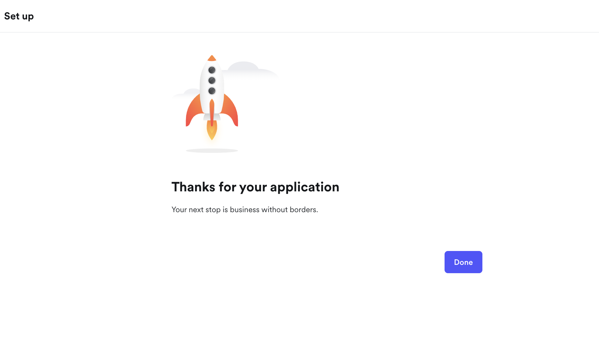Click the rocket's top porthole window
The height and width of the screenshot is (364, 599).
click(212, 70)
